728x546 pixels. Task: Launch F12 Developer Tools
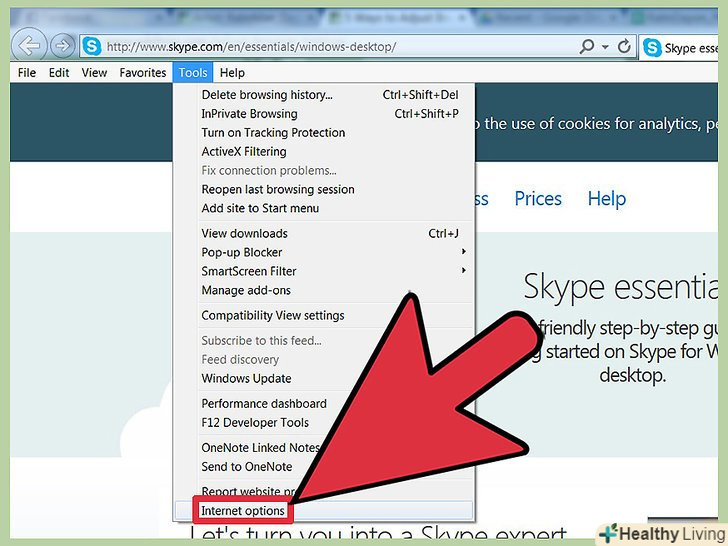coord(255,422)
